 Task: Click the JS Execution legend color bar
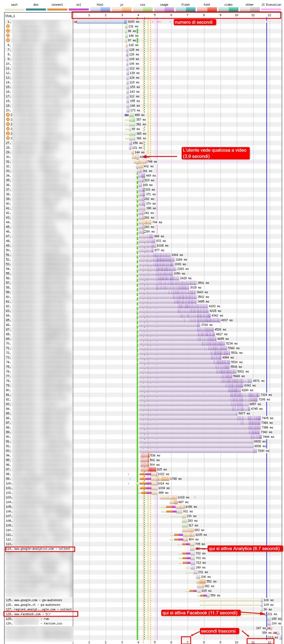pyautogui.click(x=271, y=9)
